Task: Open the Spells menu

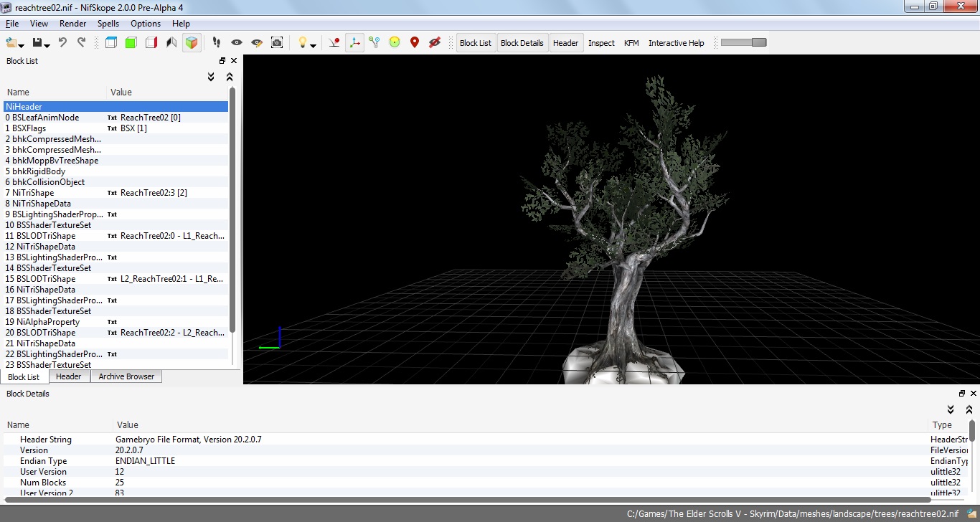Action: pos(108,24)
